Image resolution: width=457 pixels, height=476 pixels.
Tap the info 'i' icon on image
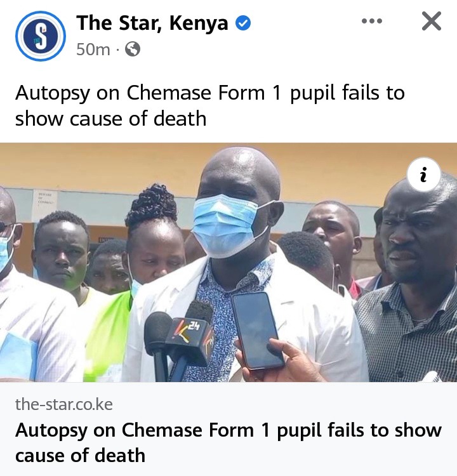(x=423, y=175)
